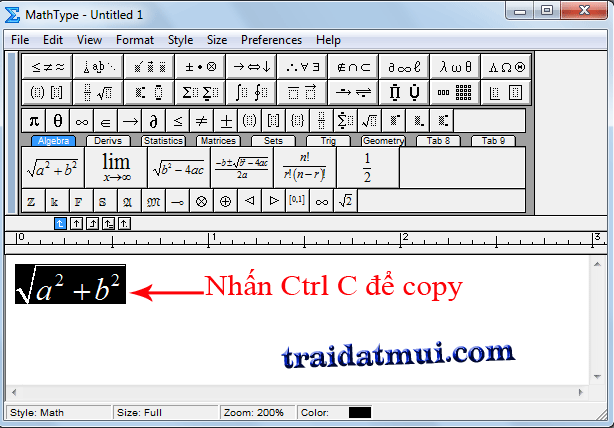Insert the circled times symbol in bottom bar
This screenshot has width=614, height=428.
click(201, 201)
